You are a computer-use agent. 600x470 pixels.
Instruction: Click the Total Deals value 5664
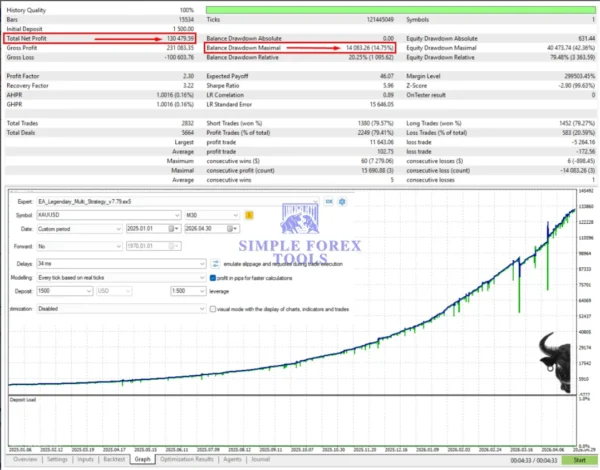pos(188,133)
